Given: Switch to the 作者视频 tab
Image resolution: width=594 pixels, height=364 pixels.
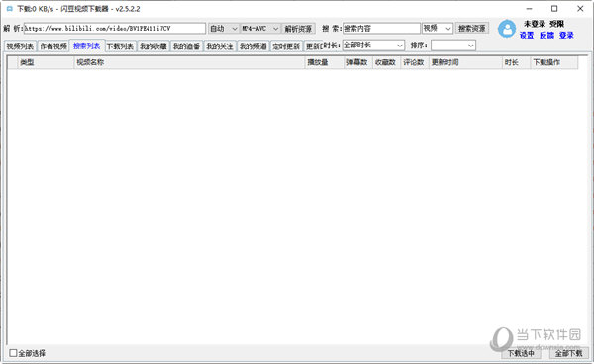Looking at the screenshot, I should [53, 46].
